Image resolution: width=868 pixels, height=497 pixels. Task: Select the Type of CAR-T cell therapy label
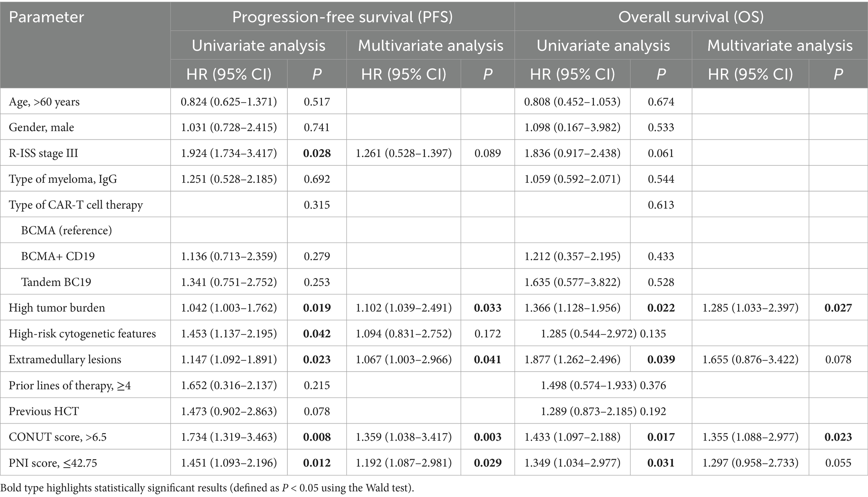pos(76,205)
